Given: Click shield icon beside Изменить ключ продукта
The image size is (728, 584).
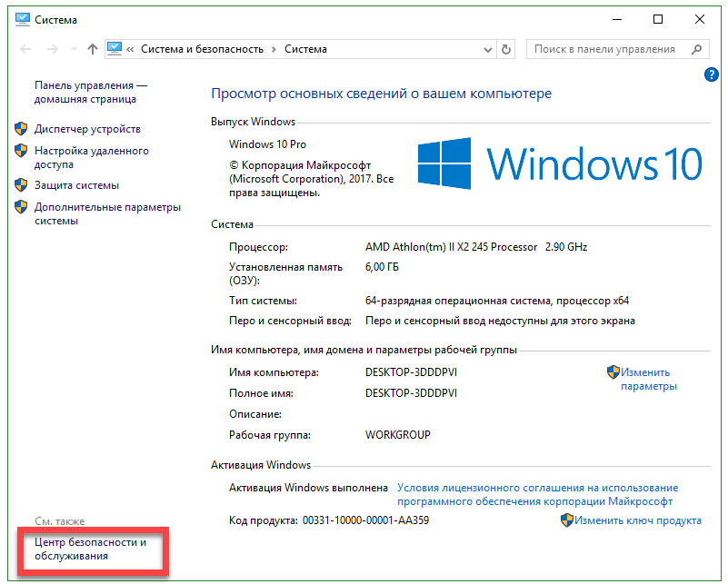Looking at the screenshot, I should [x=567, y=520].
